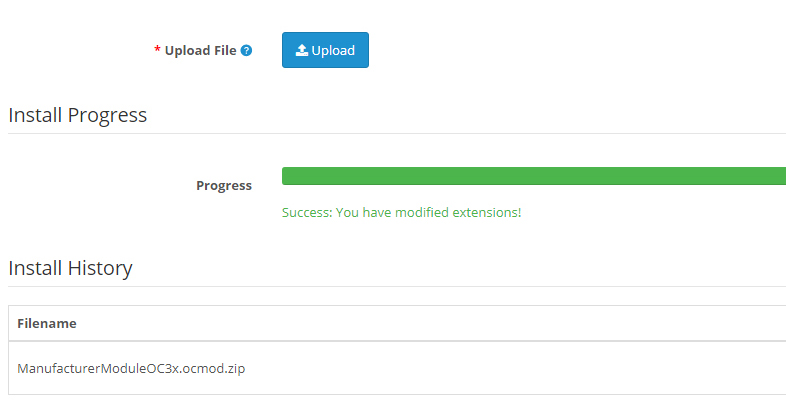Click the green install progress bar
The width and height of the screenshot is (786, 401).
click(x=534, y=176)
